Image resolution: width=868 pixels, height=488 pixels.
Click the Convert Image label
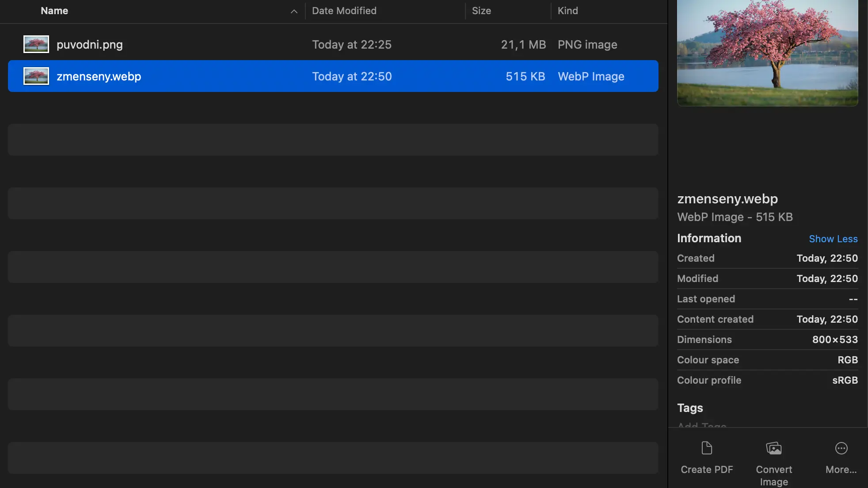[x=774, y=476]
